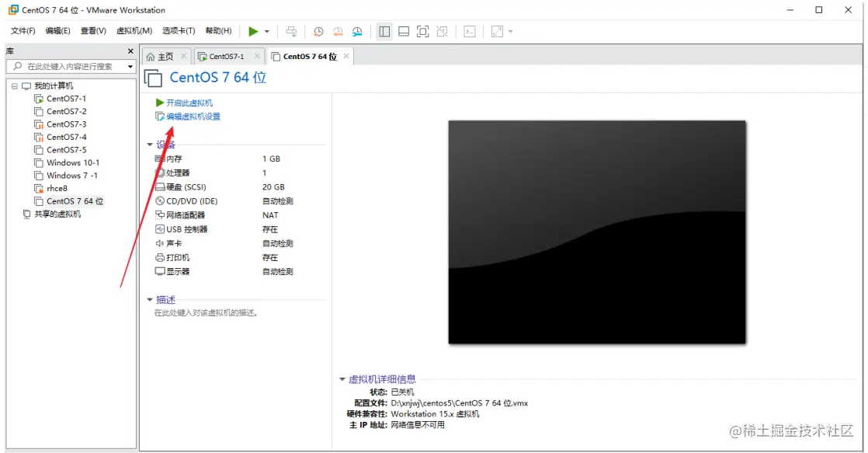Open the 查看(V) menu
The width and height of the screenshot is (868, 453).
[93, 31]
